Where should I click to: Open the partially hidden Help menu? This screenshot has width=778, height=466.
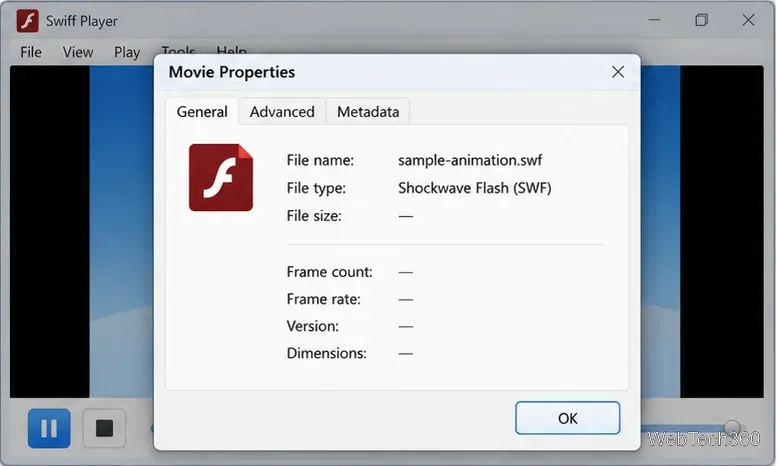point(232,49)
